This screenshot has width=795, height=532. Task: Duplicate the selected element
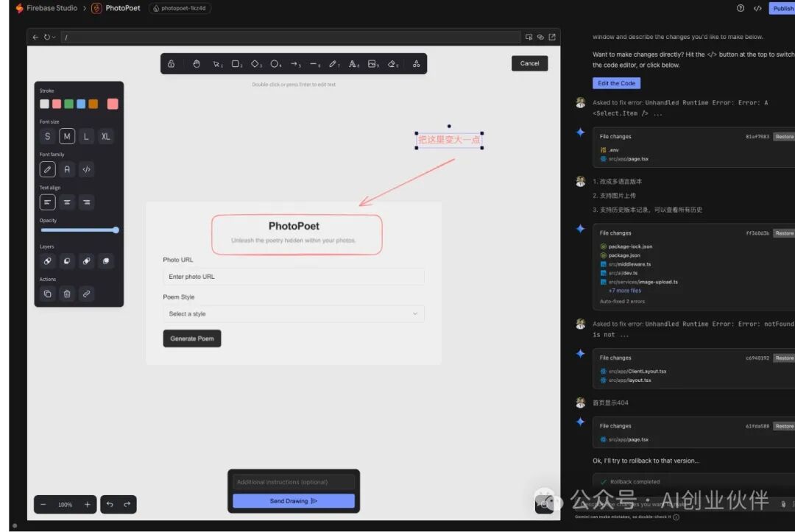point(48,294)
